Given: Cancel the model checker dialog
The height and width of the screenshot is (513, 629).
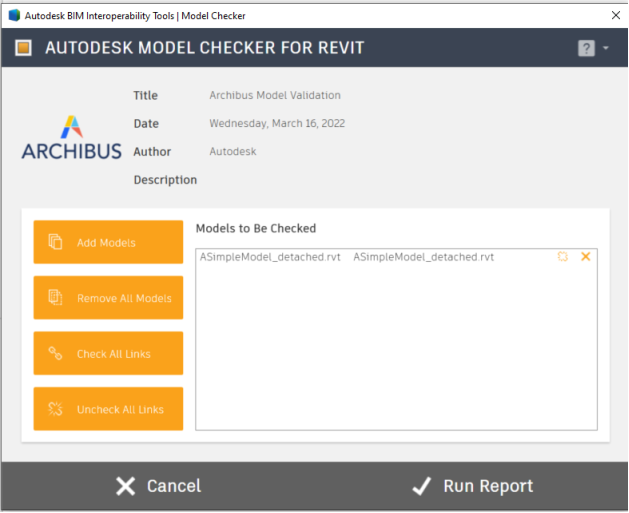Looking at the screenshot, I should coord(158,486).
